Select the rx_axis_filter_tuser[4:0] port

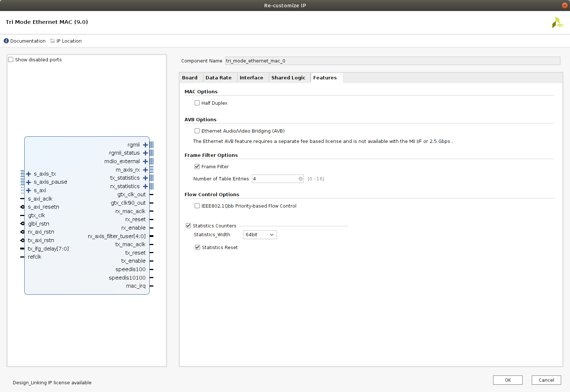117,236
